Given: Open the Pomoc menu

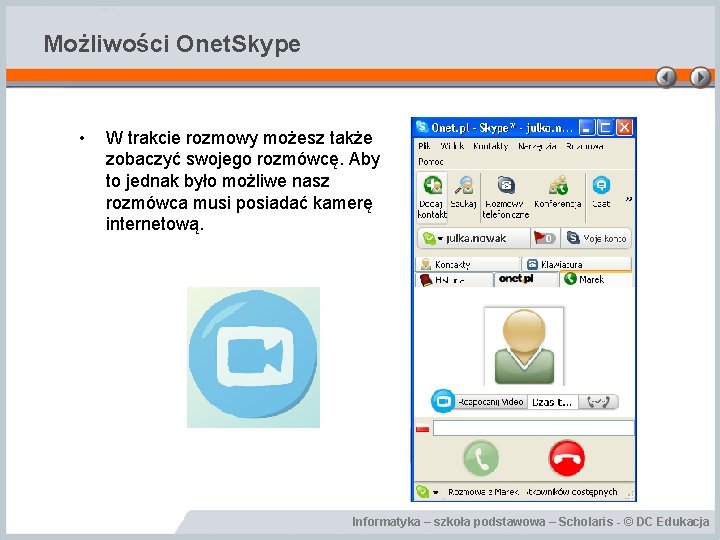Looking at the screenshot, I should [430, 162].
